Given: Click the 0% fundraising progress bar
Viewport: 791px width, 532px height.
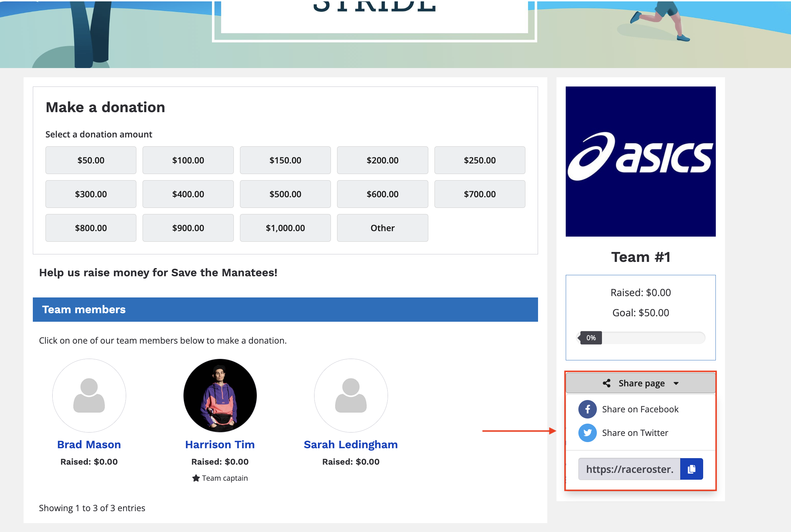Looking at the screenshot, I should click(x=640, y=338).
